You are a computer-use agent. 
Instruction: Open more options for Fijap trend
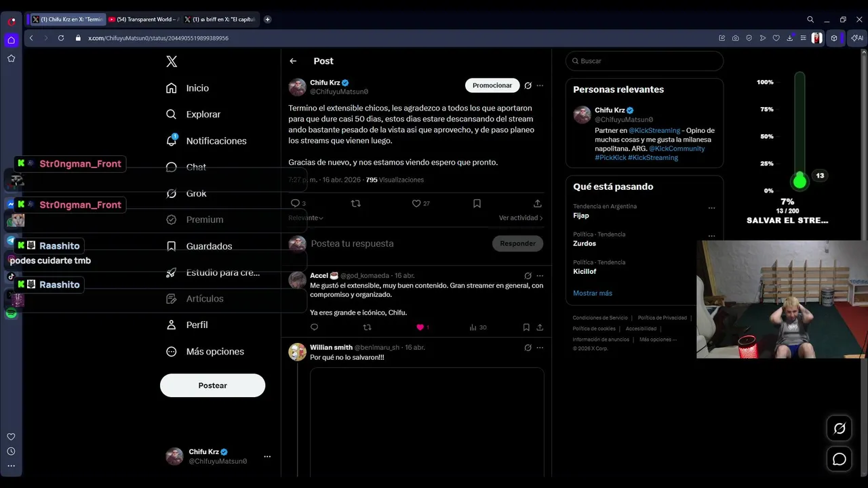711,208
